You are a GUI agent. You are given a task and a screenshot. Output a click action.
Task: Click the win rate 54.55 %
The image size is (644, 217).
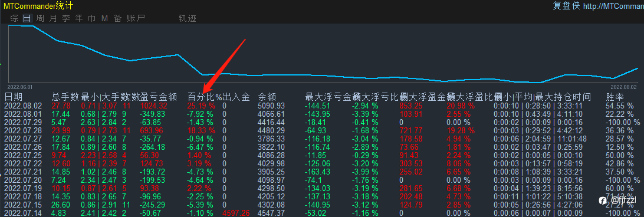[619, 106]
